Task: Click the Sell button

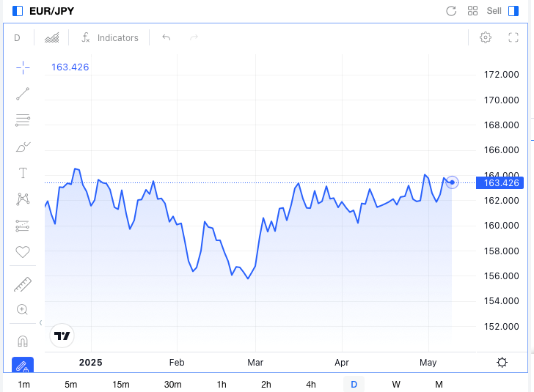Action: (x=494, y=11)
